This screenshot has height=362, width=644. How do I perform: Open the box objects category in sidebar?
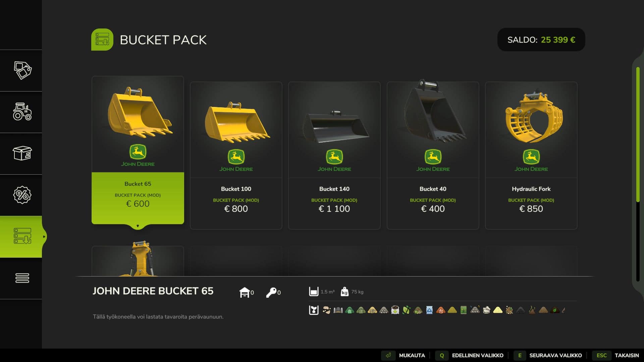[x=22, y=154]
